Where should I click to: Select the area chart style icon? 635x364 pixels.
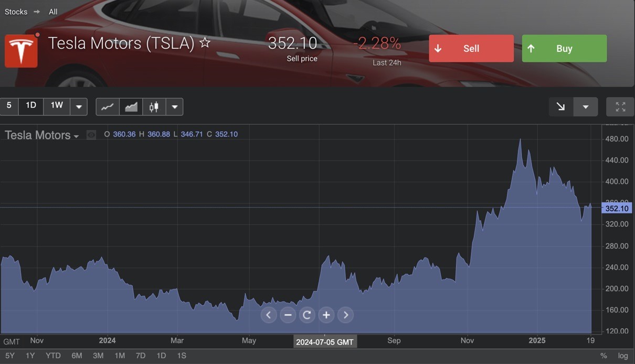(131, 106)
